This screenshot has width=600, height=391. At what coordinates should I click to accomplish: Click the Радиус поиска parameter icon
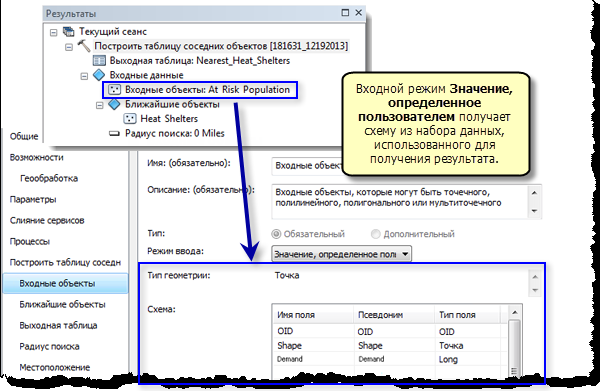point(114,134)
